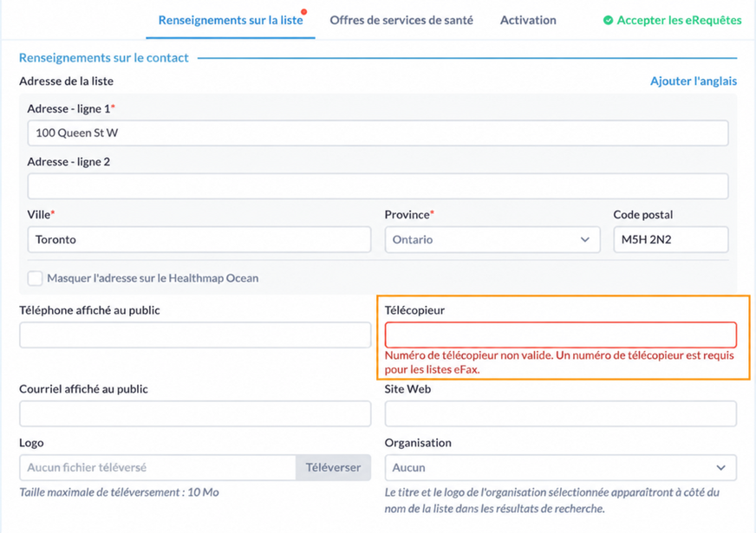Click the Site Web input field
Image resolution: width=756 pixels, height=533 pixels.
[560, 413]
